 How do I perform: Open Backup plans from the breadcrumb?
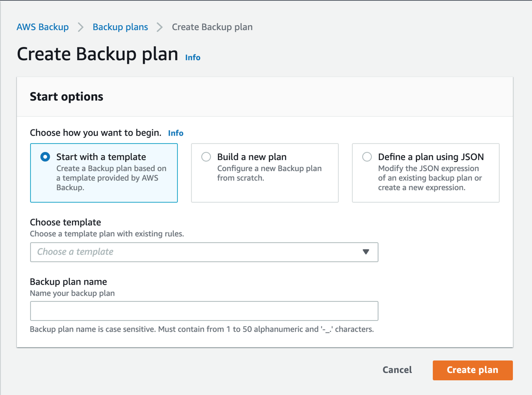[120, 27]
